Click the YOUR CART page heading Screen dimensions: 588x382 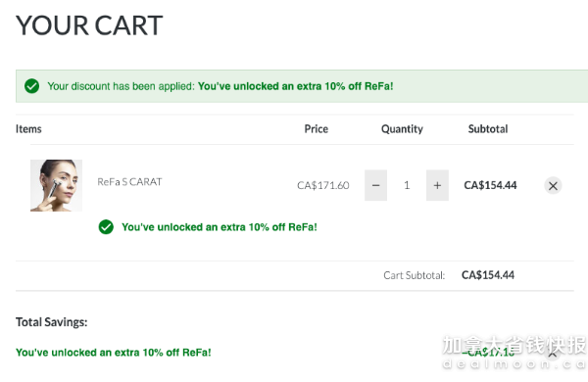[x=89, y=25]
